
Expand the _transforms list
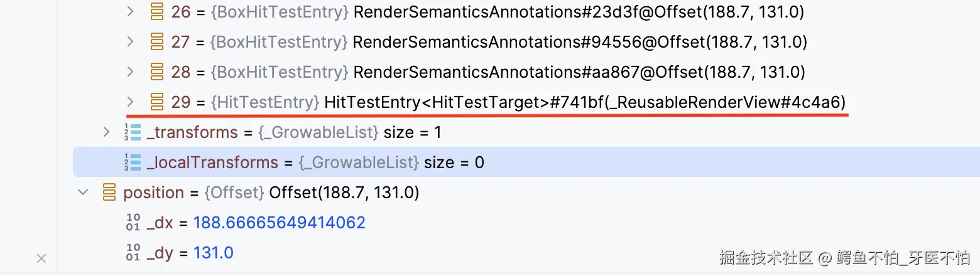pos(106,132)
